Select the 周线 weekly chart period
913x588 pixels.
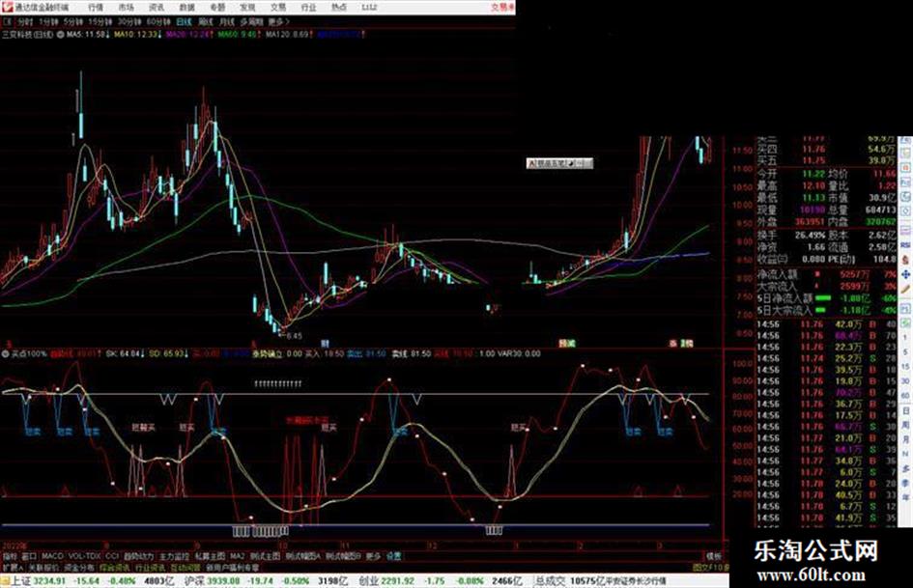pyautogui.click(x=205, y=22)
